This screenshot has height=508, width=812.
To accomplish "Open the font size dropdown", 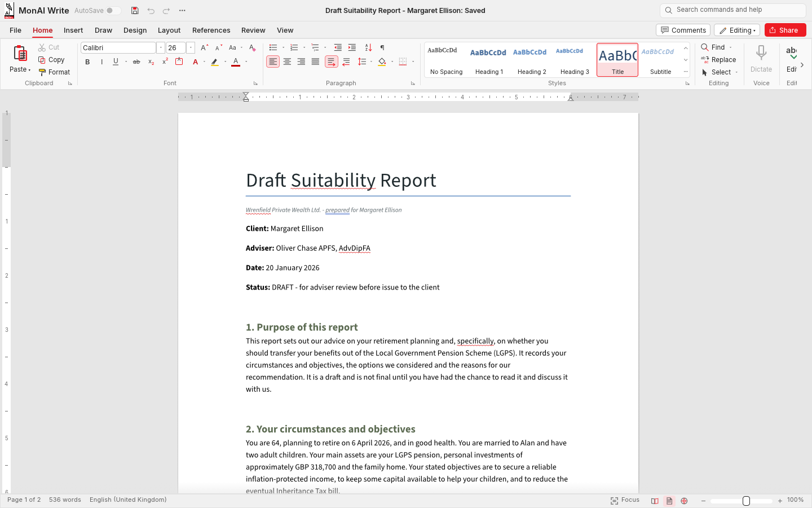I will click(191, 48).
